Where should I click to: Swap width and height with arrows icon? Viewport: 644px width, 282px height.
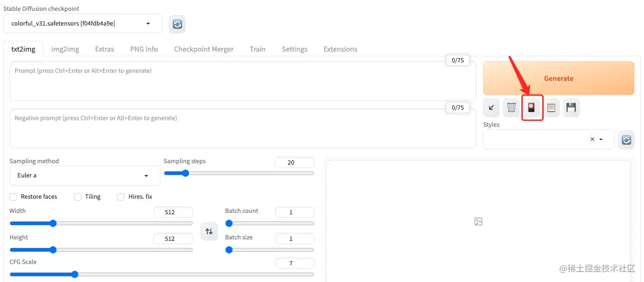[x=209, y=231]
